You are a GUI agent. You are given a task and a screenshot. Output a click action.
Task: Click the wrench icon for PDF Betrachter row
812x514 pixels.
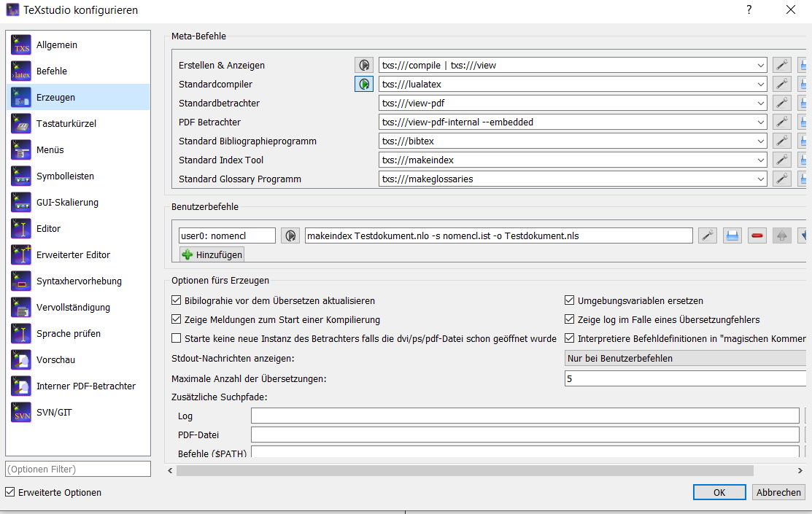click(x=781, y=122)
